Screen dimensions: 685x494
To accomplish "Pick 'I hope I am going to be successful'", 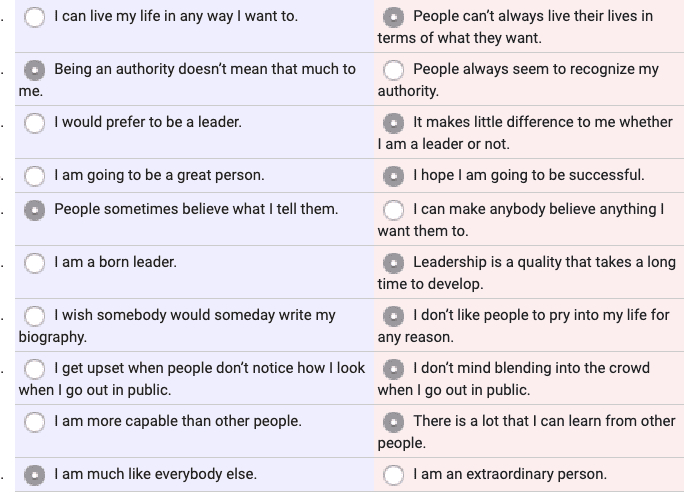I will coord(393,176).
